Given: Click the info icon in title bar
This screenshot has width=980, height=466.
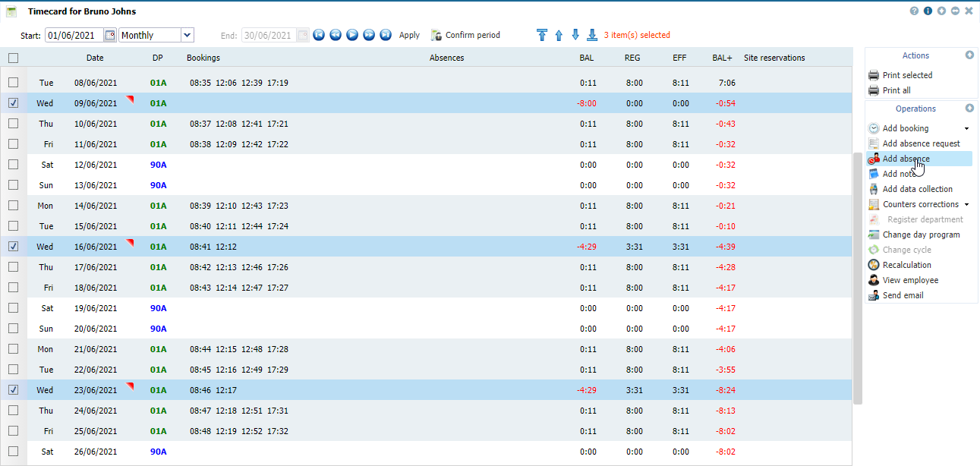Looking at the screenshot, I should (928, 11).
